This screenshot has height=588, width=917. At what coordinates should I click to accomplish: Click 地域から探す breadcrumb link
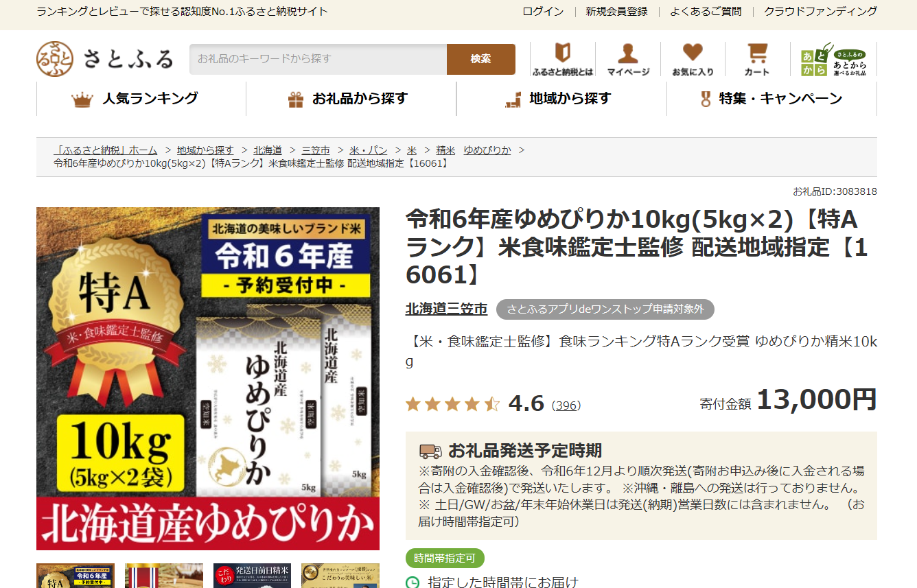point(205,150)
